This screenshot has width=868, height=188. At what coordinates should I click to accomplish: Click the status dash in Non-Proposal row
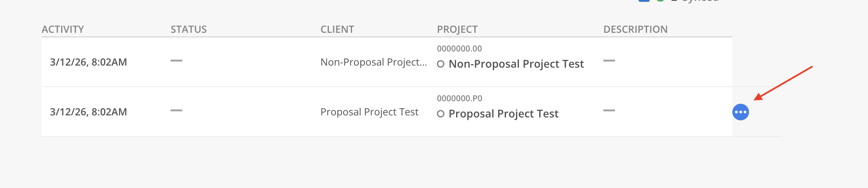click(176, 61)
